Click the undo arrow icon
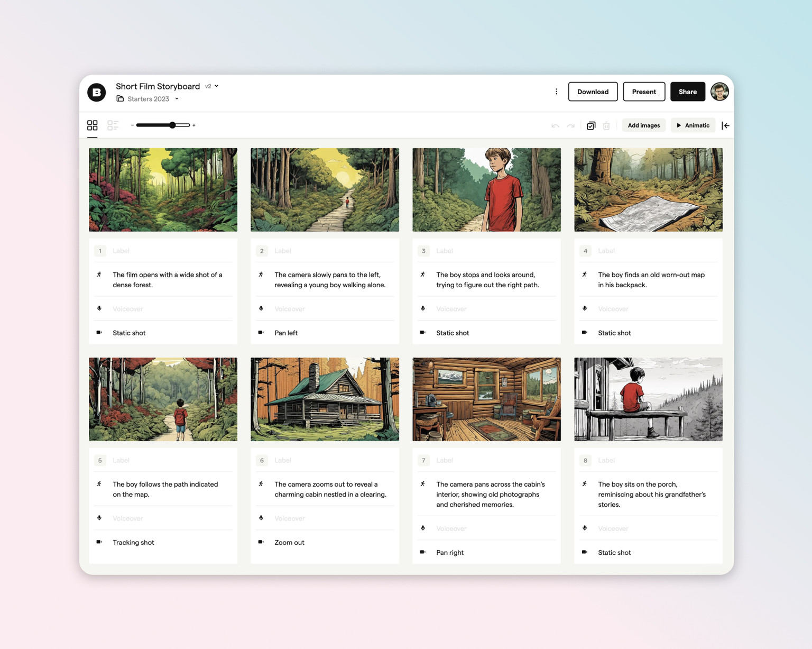The image size is (812, 649). [x=555, y=125]
